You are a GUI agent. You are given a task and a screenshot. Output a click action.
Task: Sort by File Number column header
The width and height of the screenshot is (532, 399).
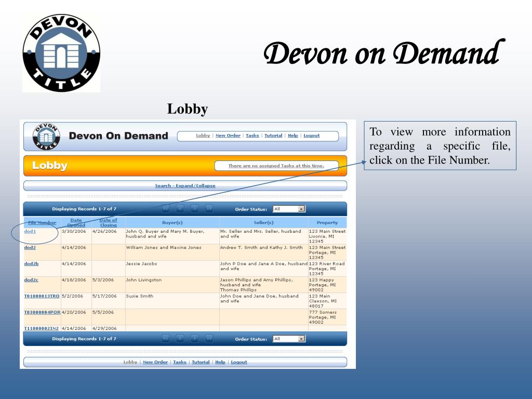click(x=42, y=222)
